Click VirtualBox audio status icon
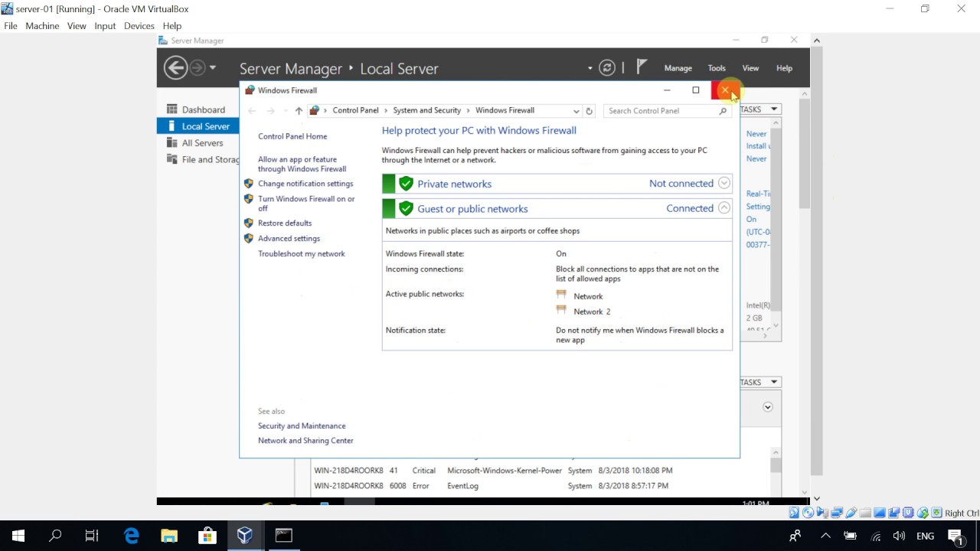This screenshot has width=980, height=551. click(822, 513)
